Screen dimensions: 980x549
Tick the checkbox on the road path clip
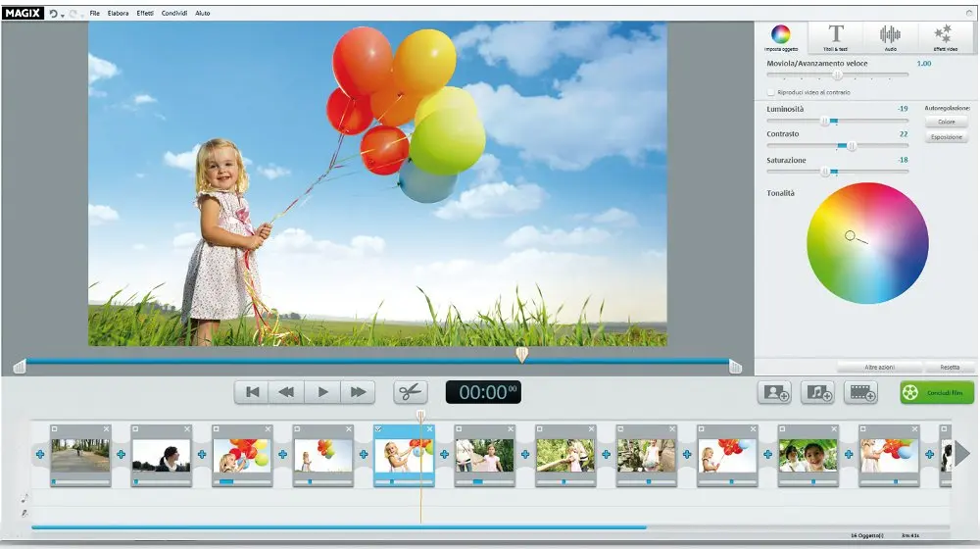pos(54,429)
